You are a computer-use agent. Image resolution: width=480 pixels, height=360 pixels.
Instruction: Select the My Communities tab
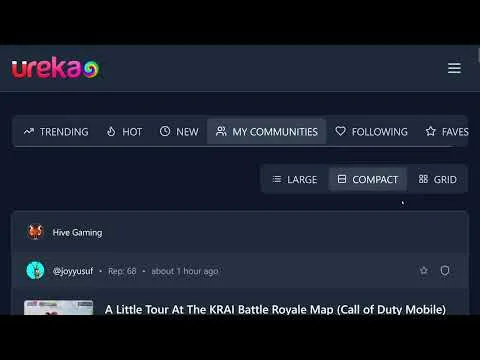(266, 132)
